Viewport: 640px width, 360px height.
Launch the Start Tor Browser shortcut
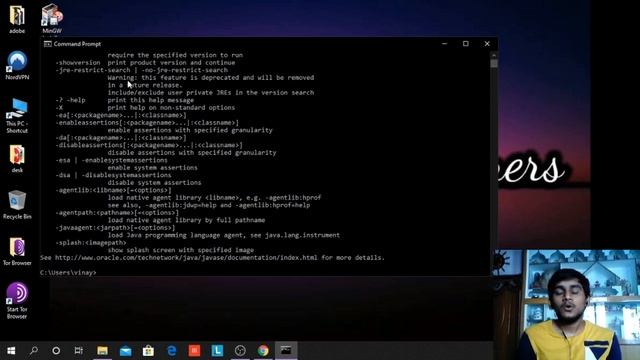[x=17, y=301]
